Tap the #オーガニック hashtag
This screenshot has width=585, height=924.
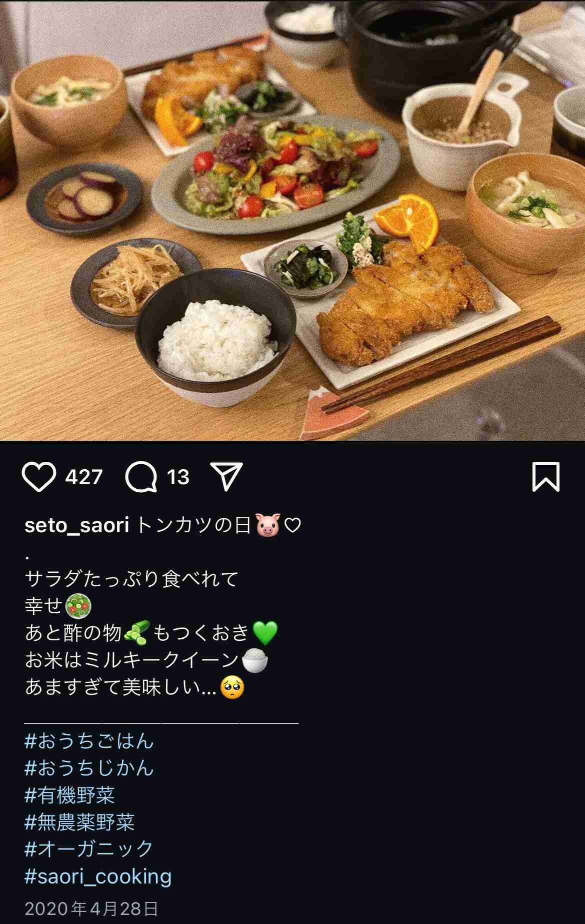[x=89, y=849]
